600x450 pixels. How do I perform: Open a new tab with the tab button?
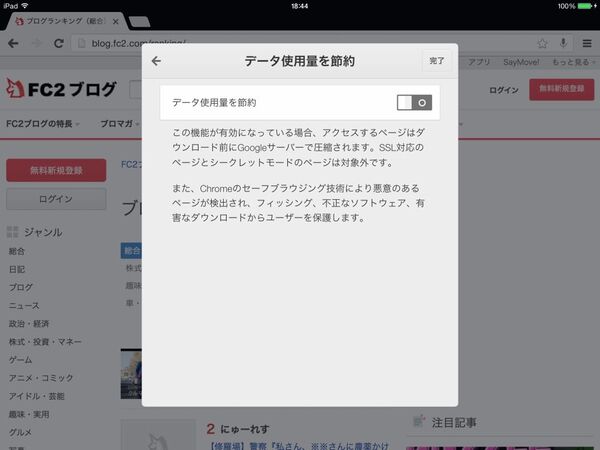pyautogui.click(x=139, y=22)
